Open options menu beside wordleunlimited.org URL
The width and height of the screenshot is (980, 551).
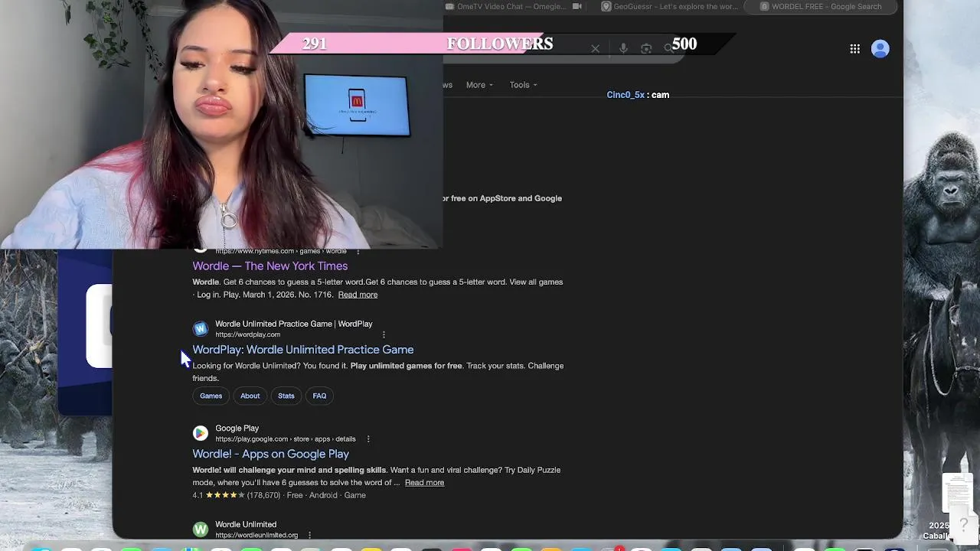309,535
